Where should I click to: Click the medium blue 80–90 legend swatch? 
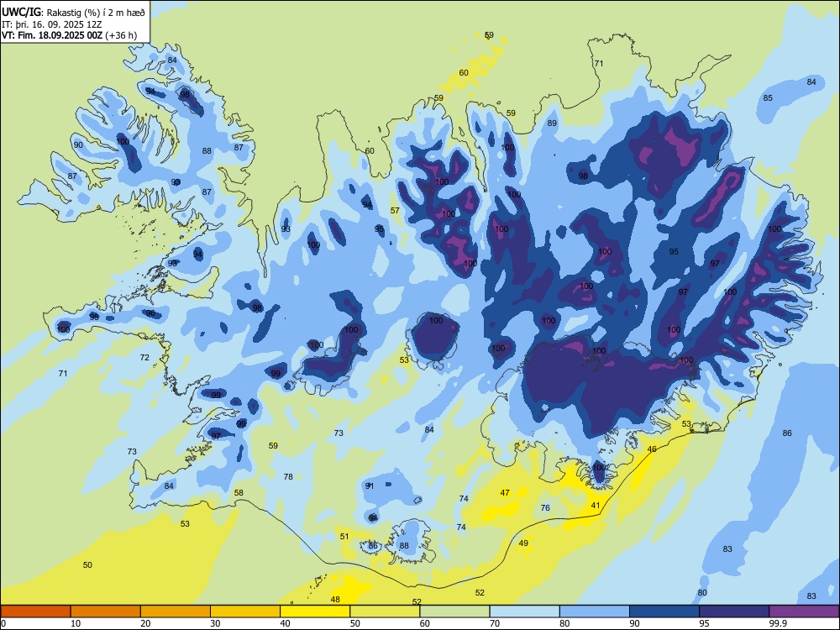point(594,612)
